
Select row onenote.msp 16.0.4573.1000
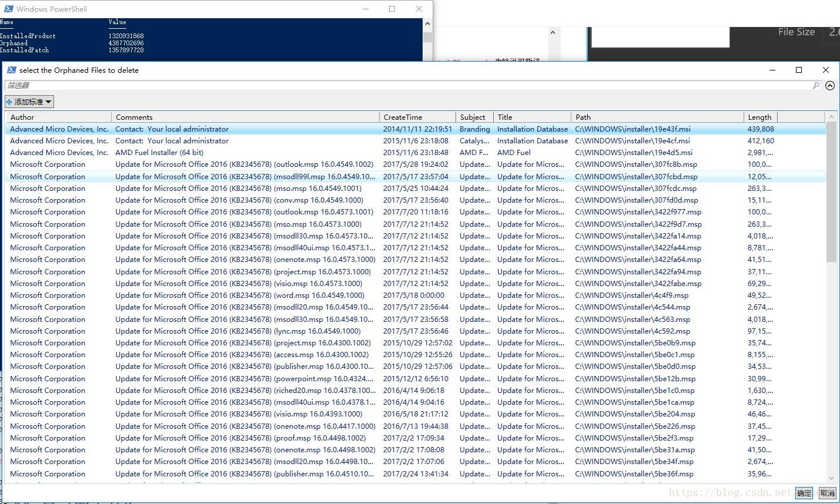coord(415,259)
